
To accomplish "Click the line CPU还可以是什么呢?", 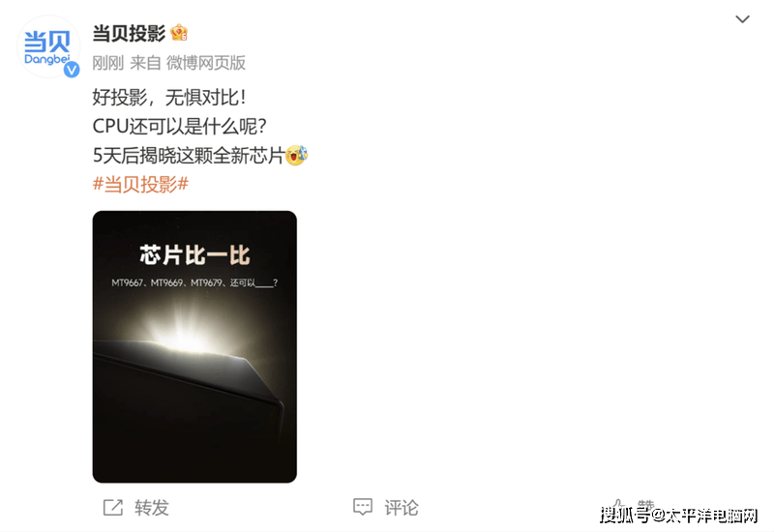I will pos(180,127).
